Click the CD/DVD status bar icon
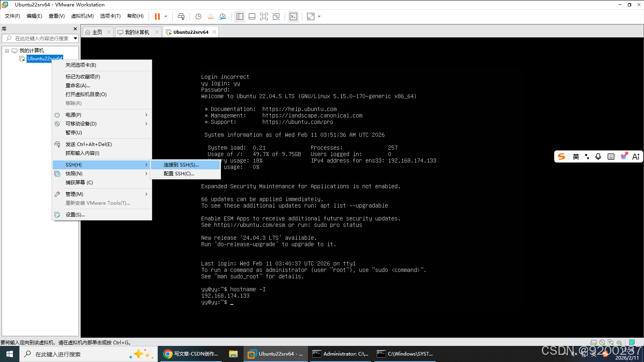The height and width of the screenshot is (362, 644). click(x=602, y=342)
